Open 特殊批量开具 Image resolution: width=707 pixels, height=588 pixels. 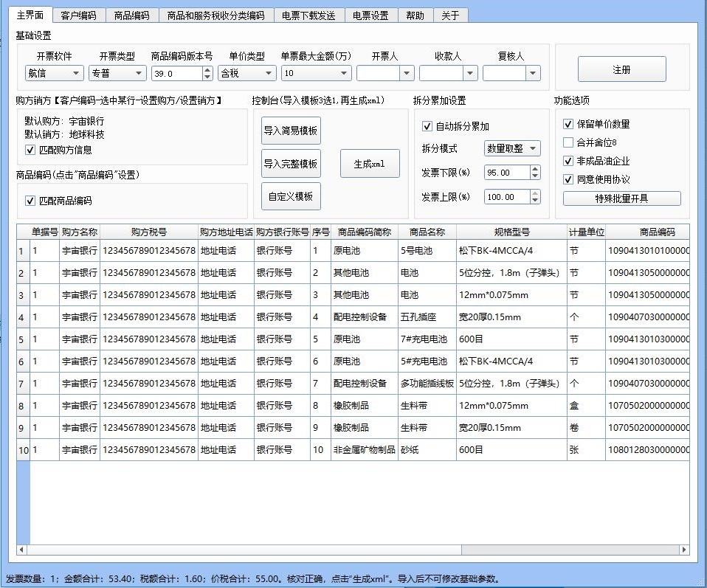pos(621,198)
